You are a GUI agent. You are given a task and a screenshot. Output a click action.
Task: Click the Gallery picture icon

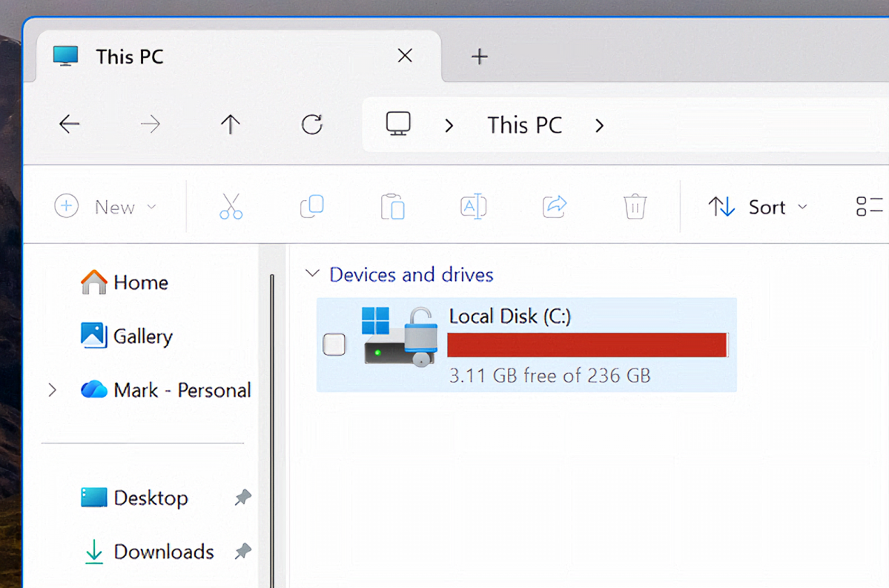[x=93, y=336]
